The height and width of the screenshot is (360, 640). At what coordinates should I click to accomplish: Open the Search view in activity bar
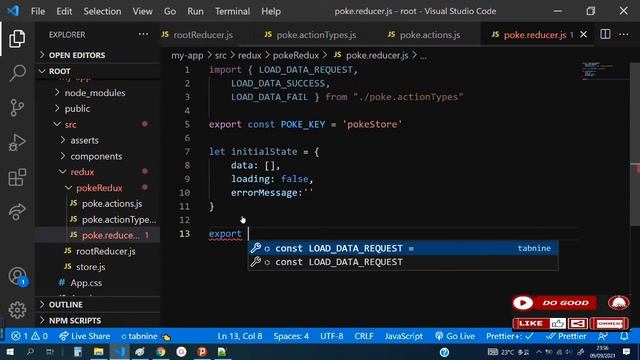pyautogui.click(x=17, y=73)
